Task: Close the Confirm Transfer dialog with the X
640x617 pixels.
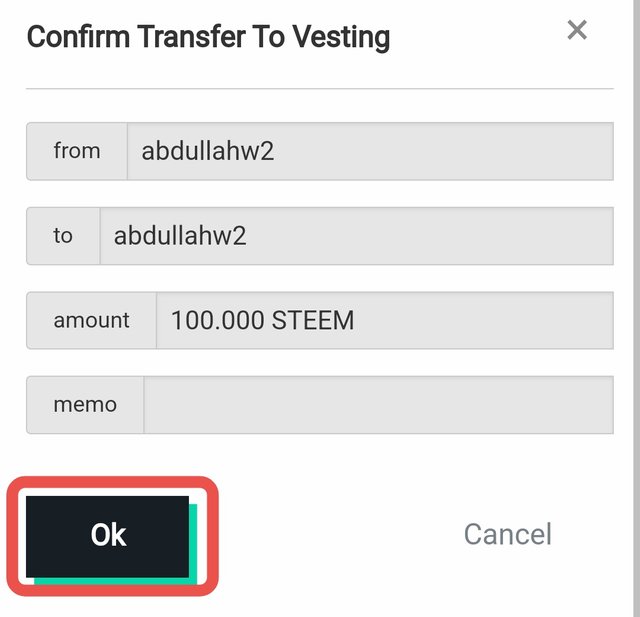Action: point(577,30)
